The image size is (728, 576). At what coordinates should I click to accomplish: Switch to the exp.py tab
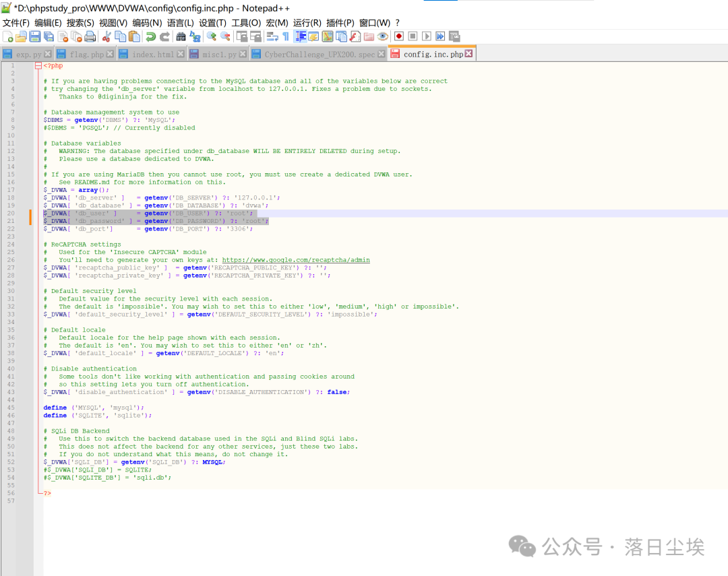pyautogui.click(x=28, y=55)
